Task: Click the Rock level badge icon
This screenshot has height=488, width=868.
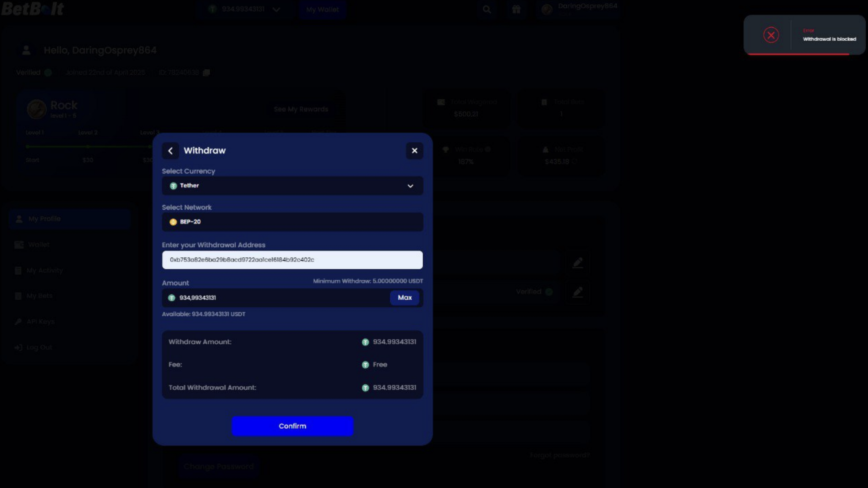Action: point(36,109)
